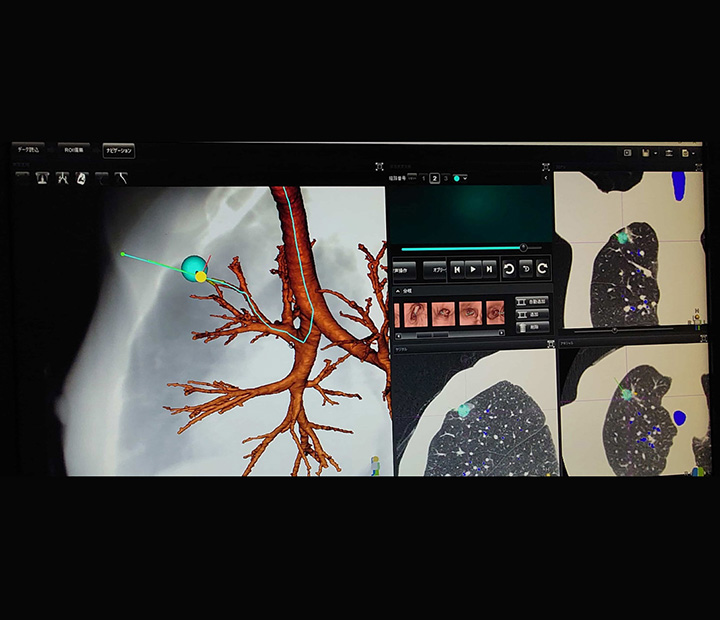This screenshot has height=620, width=720.
Task: Skip to the previous navigation frame
Action: coord(456,269)
